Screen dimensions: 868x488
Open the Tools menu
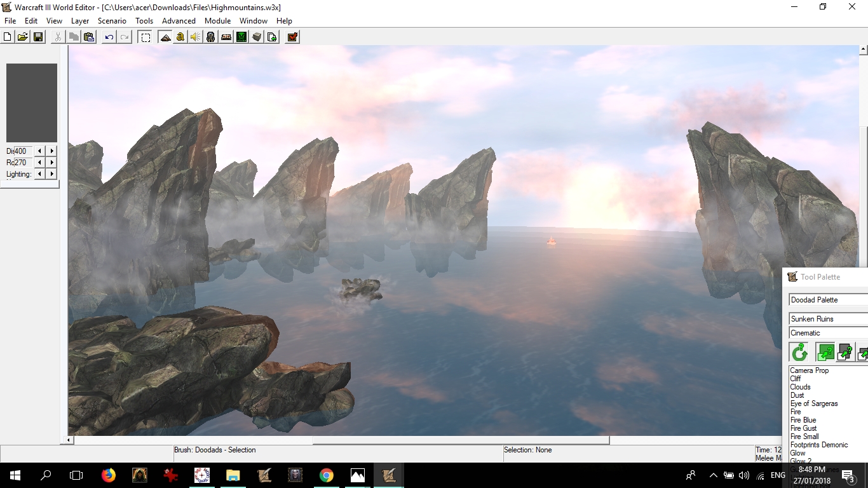[144, 21]
